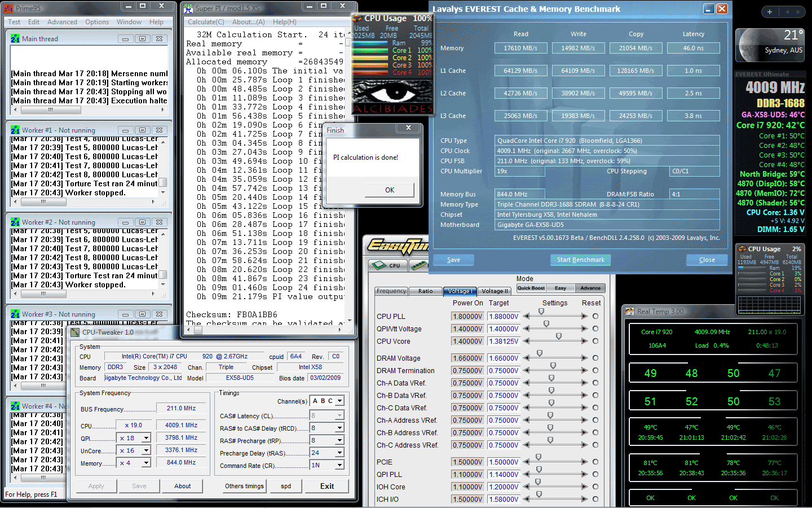This screenshot has height=508, width=812.
Task: Click the Super PI title bar icon
Action: (x=188, y=8)
